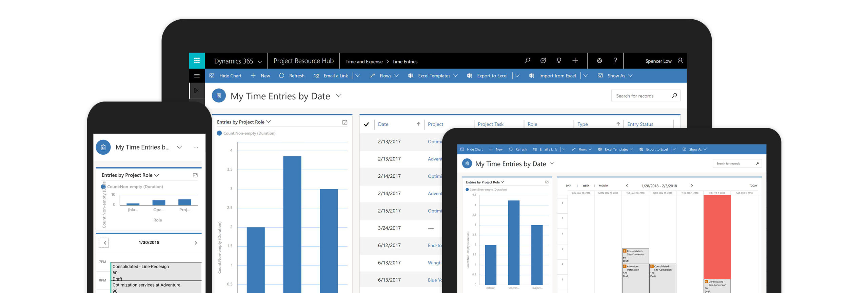Open Export to Excel split dropdown arrow
The height and width of the screenshot is (293, 868).
click(517, 76)
